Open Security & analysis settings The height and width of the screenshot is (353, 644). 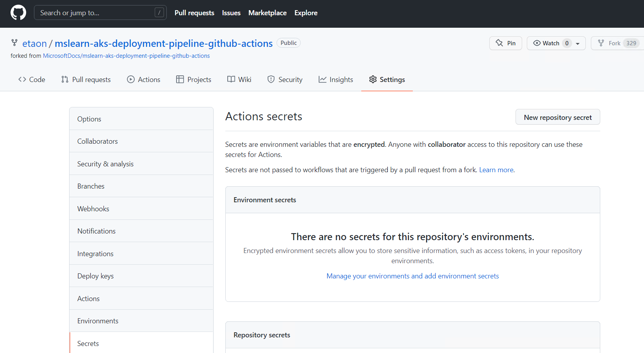[x=141, y=164]
